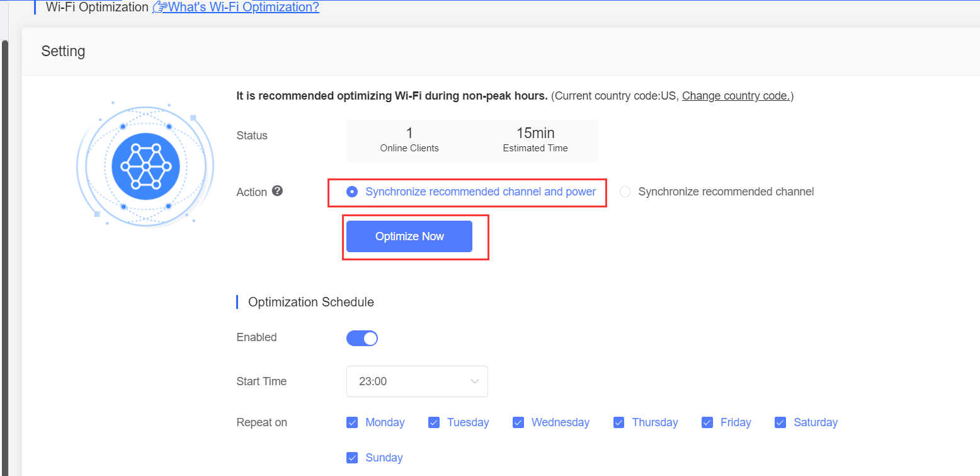
Task: Uncheck Tuesday in Repeat on
Action: tap(434, 422)
